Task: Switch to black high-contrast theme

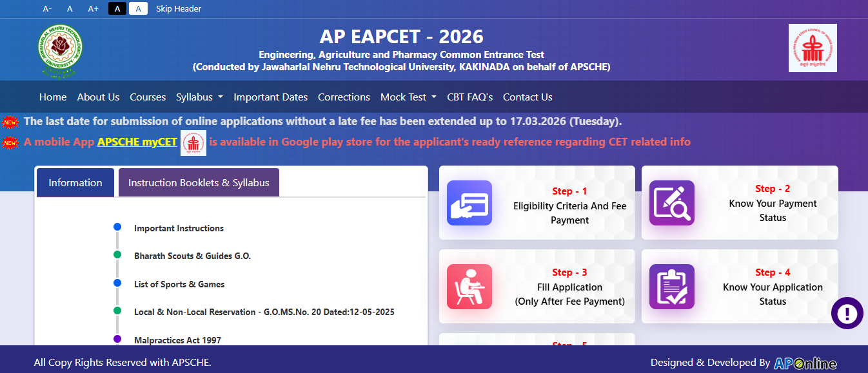Action: tap(117, 8)
